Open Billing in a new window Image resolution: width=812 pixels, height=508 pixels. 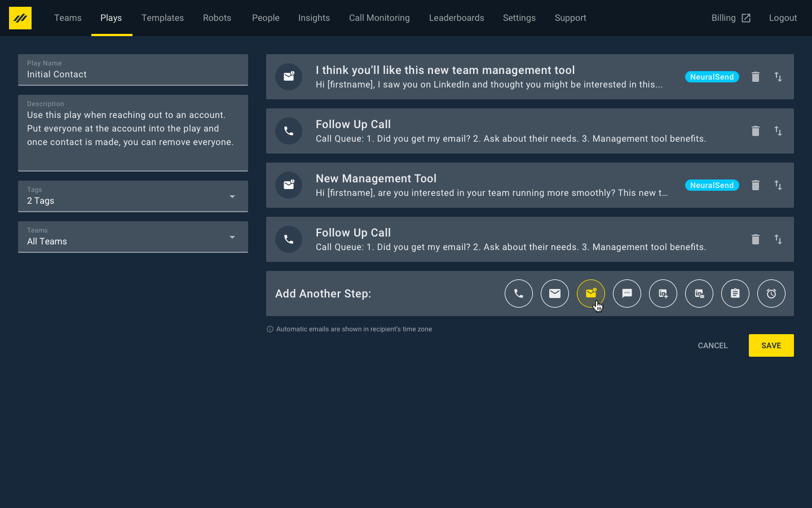(x=731, y=17)
